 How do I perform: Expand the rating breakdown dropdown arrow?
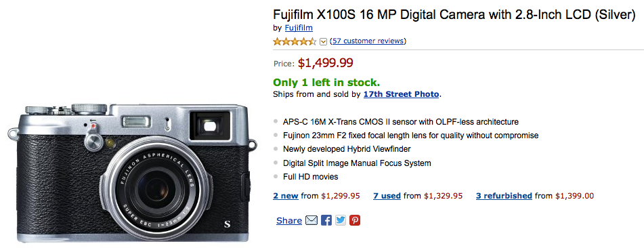coord(323,41)
